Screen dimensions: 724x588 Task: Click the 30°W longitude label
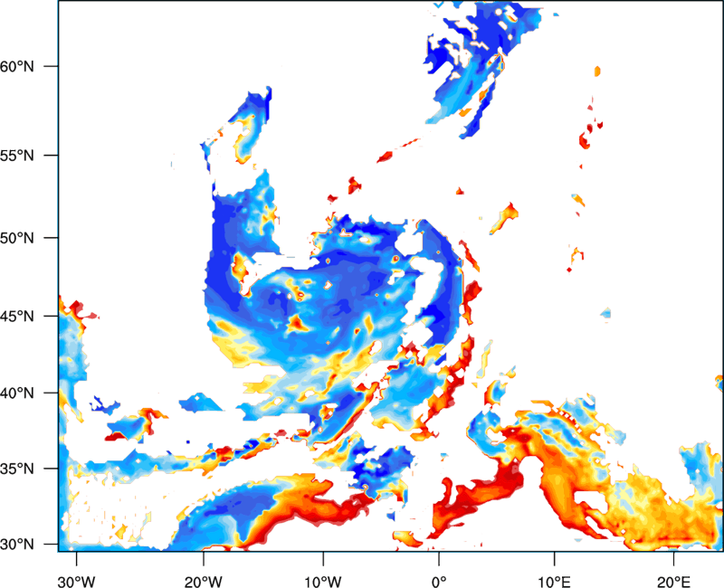point(76,582)
